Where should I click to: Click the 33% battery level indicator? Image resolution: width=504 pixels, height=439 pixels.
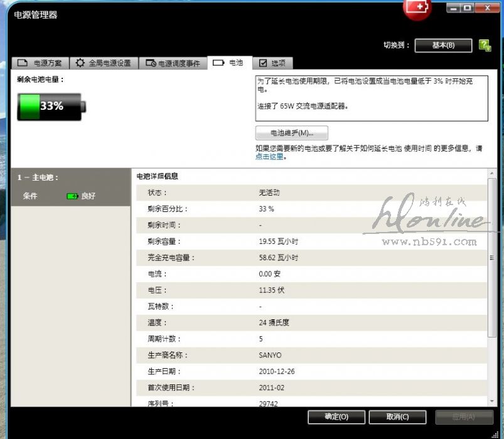tap(51, 106)
